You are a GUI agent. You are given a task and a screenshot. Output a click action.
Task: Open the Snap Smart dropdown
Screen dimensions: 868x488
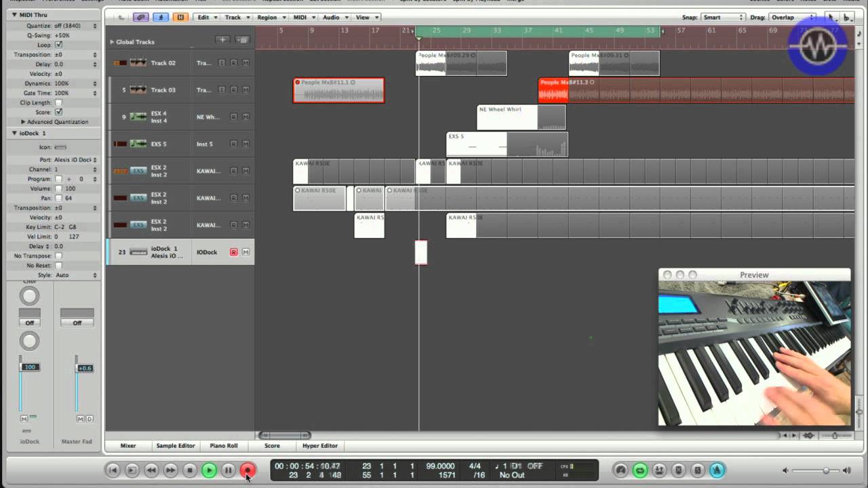coord(723,17)
